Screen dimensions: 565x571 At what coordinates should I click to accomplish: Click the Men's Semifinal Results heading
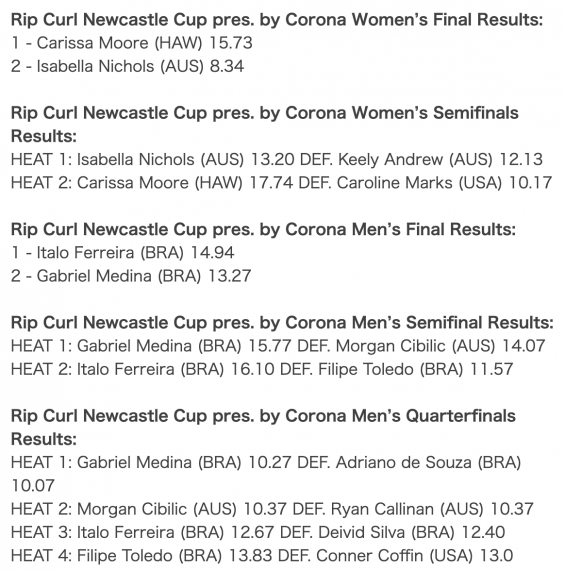tap(282, 323)
